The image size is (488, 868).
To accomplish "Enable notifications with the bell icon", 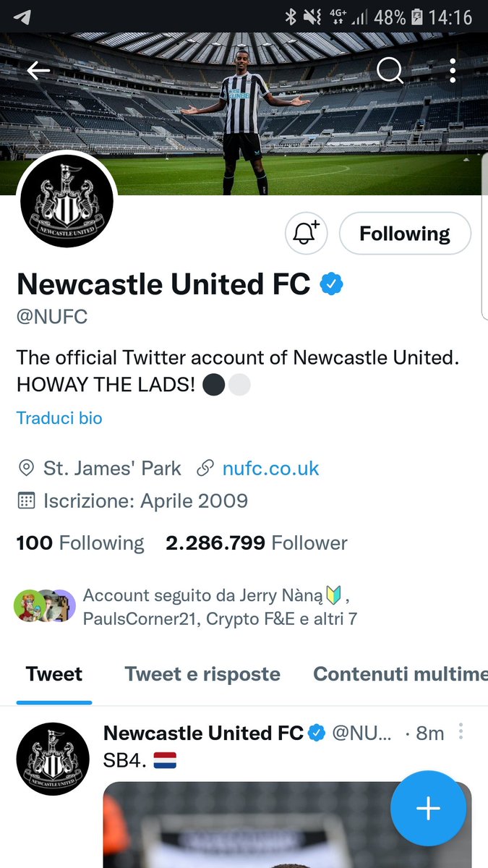I will pos(307,234).
